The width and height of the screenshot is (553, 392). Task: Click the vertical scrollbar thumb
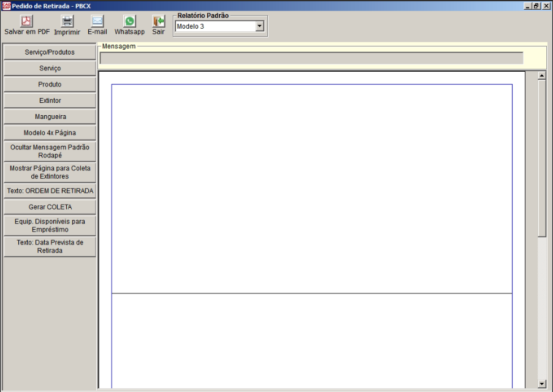tap(542, 158)
